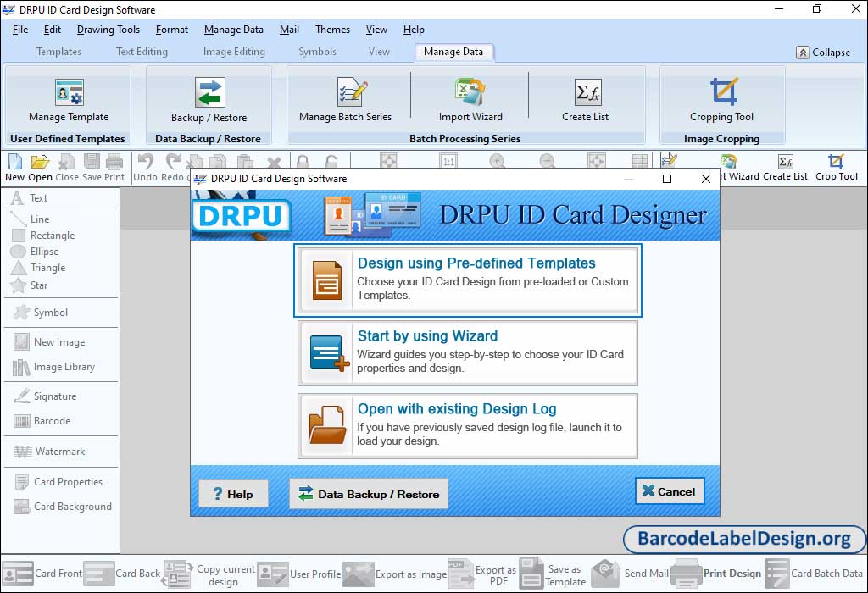Click Send Mail in bottom bar
This screenshot has height=593, width=868.
(630, 574)
